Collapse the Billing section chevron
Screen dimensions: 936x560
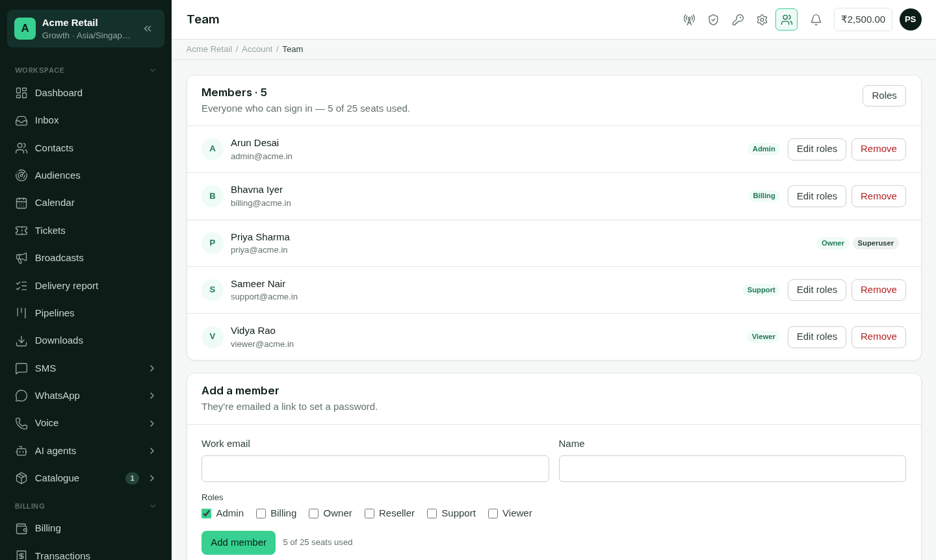pos(153,506)
